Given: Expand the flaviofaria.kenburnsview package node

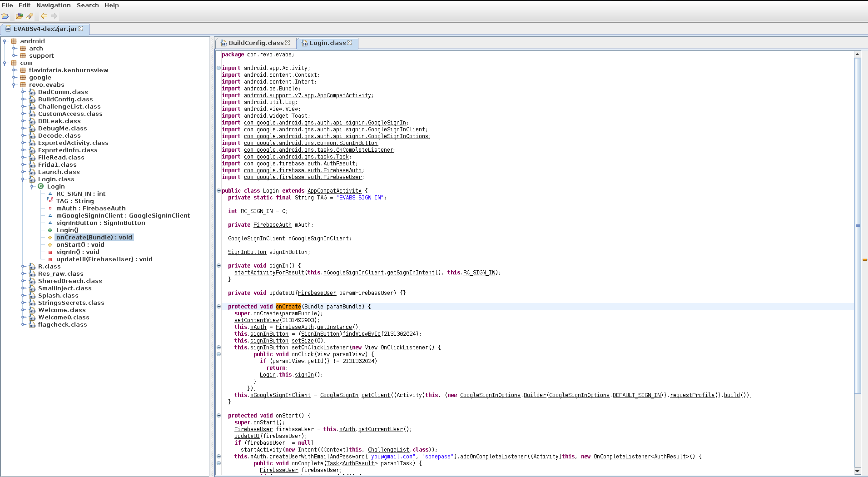Looking at the screenshot, I should tap(14, 70).
